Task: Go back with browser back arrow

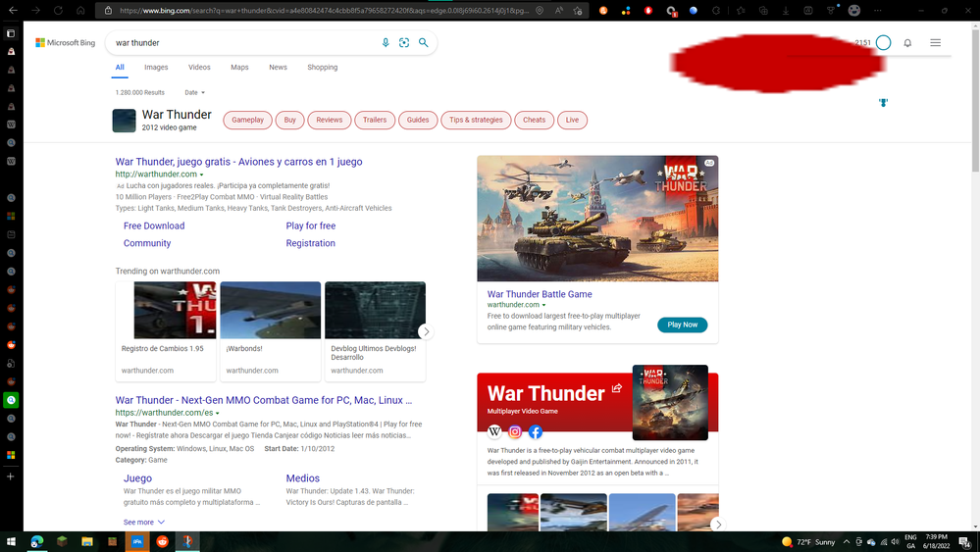Action: pos(13,10)
